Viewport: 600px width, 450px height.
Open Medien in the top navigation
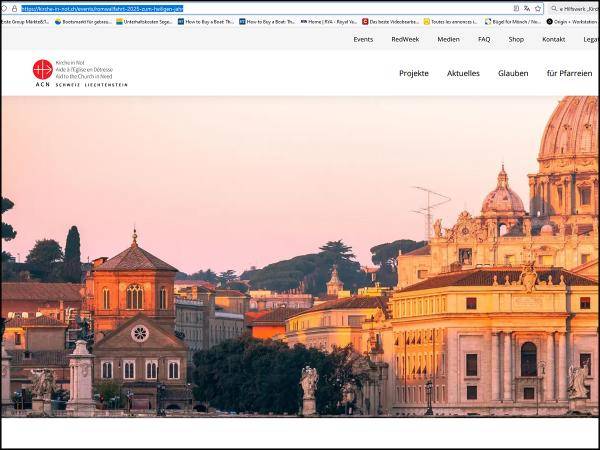click(448, 39)
